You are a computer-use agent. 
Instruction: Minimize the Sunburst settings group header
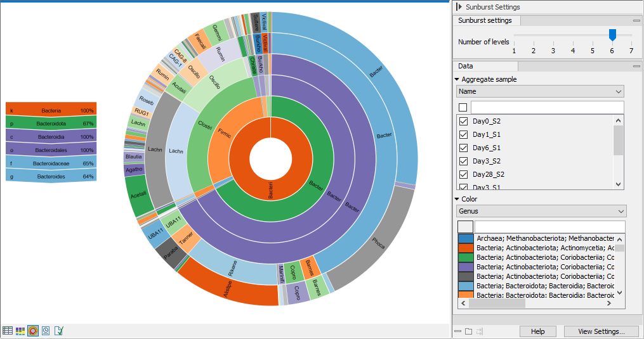[636, 21]
